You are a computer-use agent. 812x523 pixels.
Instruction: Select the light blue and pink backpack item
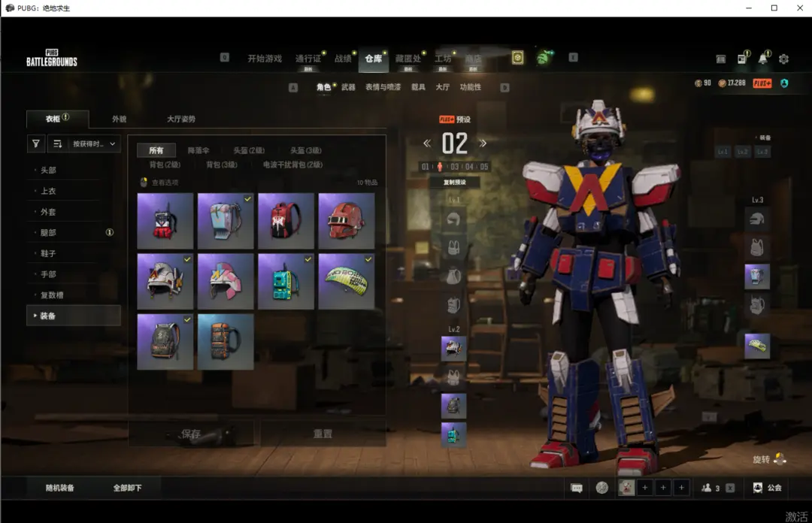tap(226, 221)
